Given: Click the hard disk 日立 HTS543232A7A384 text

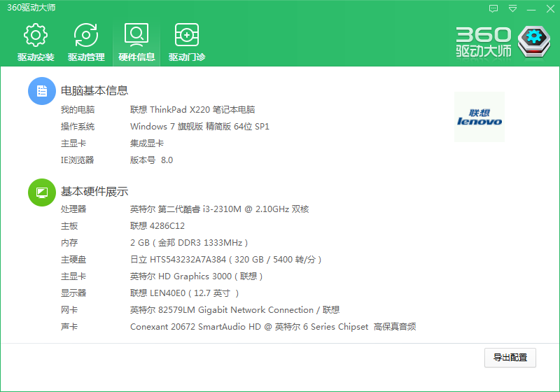Looking at the screenshot, I should tap(225, 260).
